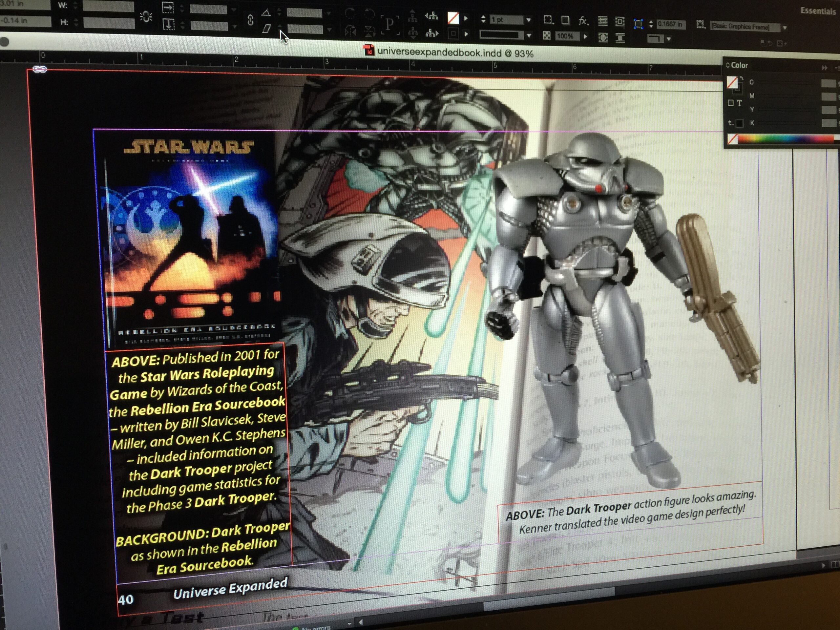Click the shear X angle icon
Image resolution: width=840 pixels, height=630 pixels.
267,28
